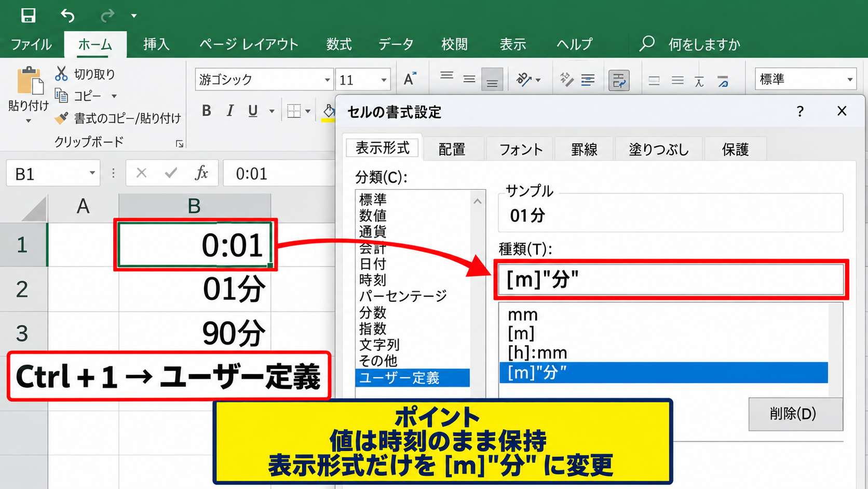The image size is (868, 489).
Task: Select the Format Painter brush
Action: coord(61,118)
